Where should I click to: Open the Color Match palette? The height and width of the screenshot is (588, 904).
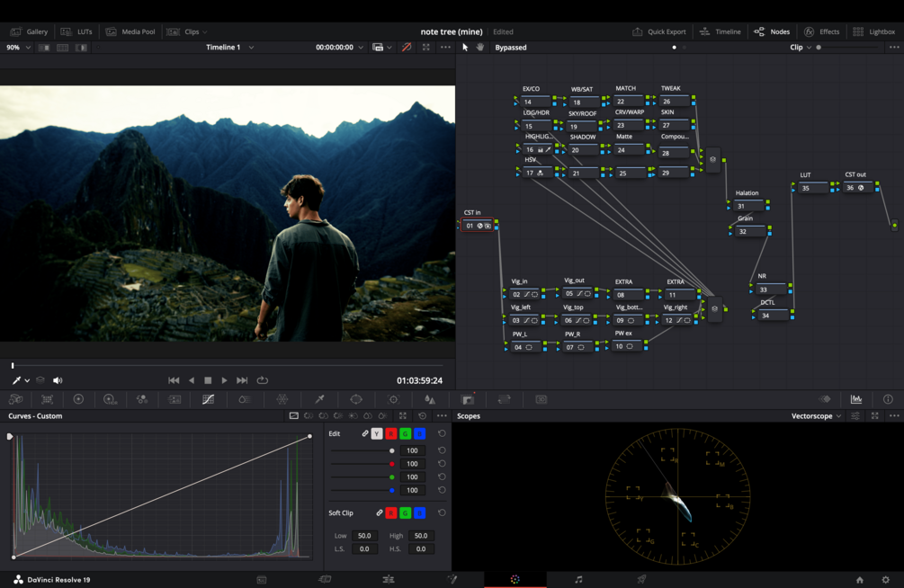[48, 399]
